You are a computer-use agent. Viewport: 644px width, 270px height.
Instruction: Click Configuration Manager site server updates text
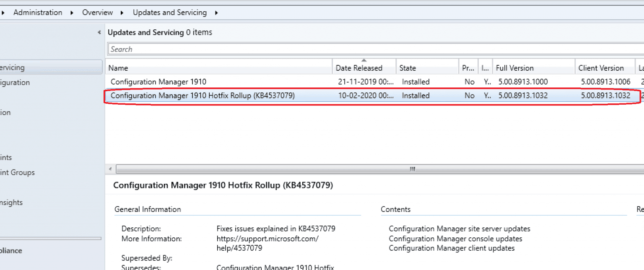[x=460, y=229]
